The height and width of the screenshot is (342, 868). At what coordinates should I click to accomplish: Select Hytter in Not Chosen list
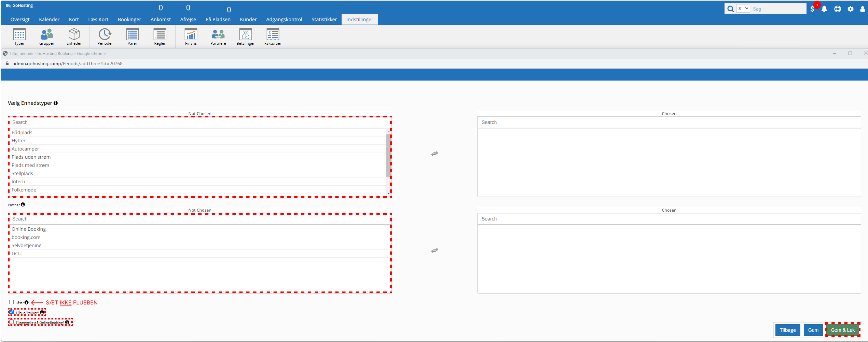19,141
